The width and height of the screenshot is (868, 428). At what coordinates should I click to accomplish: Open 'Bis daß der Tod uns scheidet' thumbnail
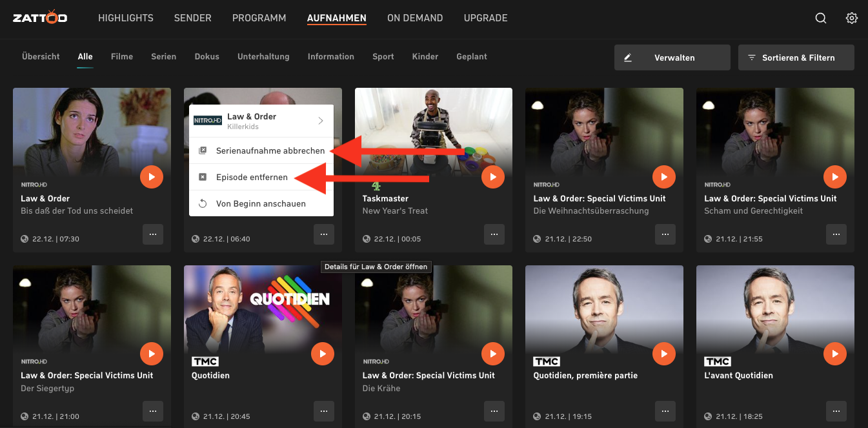[92, 132]
